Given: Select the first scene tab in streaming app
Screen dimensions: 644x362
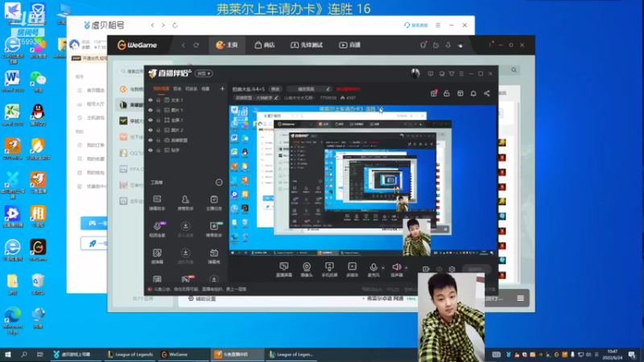Looking at the screenshot, I should [161, 88].
